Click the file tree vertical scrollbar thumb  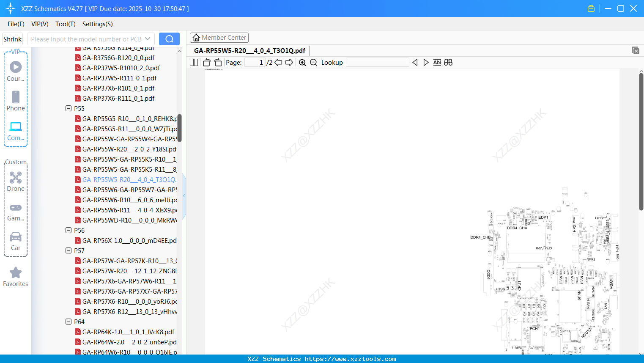tap(179, 128)
